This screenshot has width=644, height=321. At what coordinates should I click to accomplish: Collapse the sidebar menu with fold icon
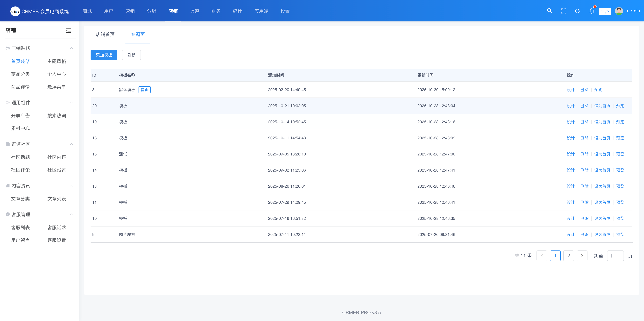click(69, 30)
